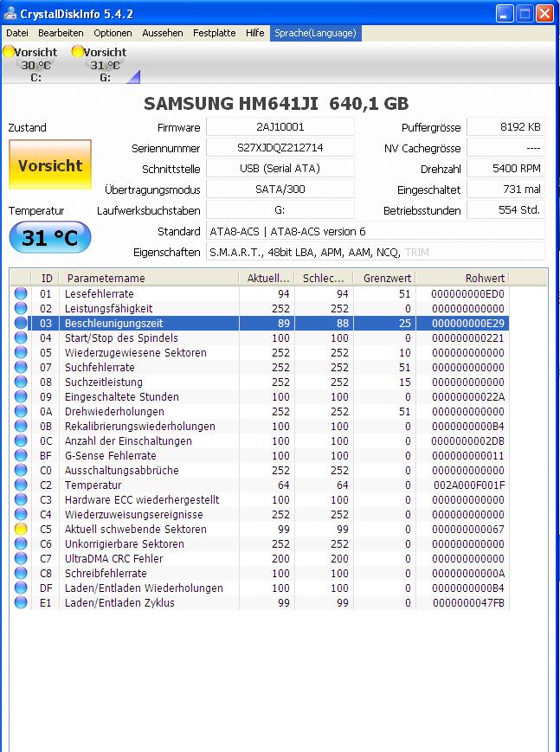Click the status icon for Unkorrigierbare Sektoren
Screen dimensions: 560x752
pyautogui.click(x=21, y=543)
